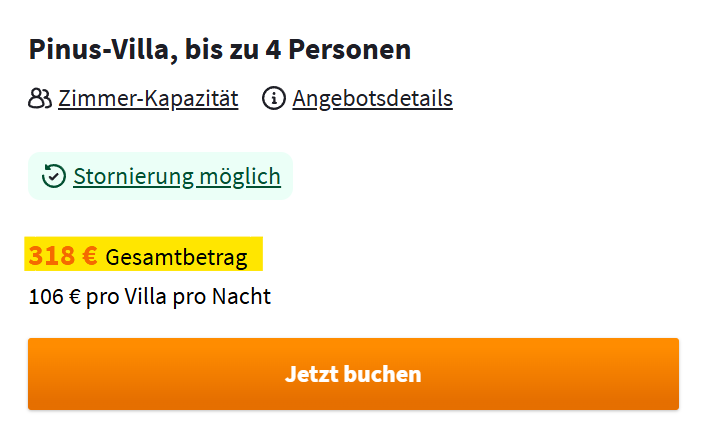Click the number 4 in the villa title
The width and height of the screenshot is (706, 436).
click(273, 50)
